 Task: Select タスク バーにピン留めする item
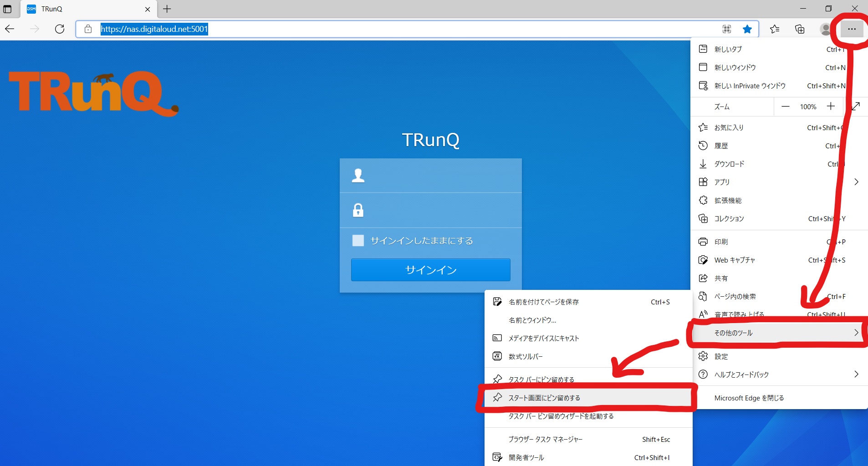pyautogui.click(x=588, y=380)
